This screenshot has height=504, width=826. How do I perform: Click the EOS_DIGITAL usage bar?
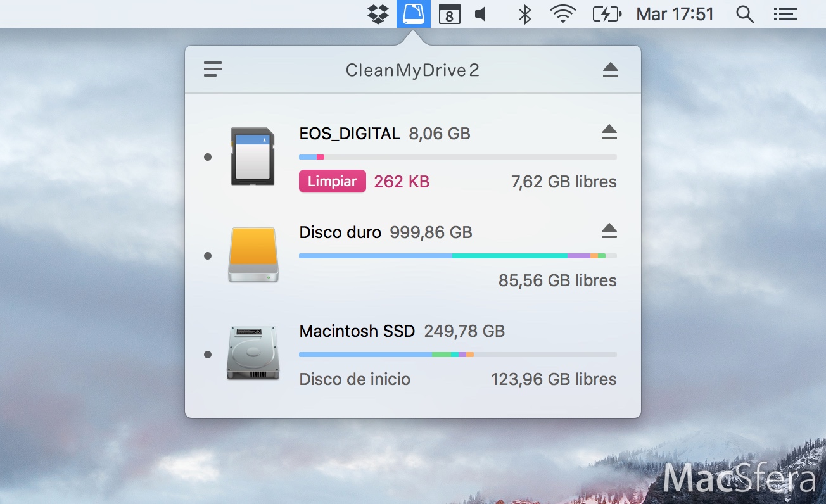pos(458,157)
